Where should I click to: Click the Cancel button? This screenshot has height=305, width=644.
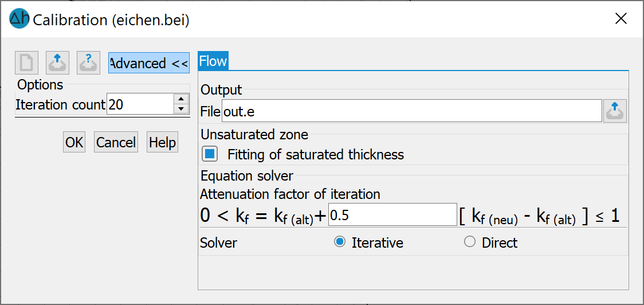click(116, 142)
